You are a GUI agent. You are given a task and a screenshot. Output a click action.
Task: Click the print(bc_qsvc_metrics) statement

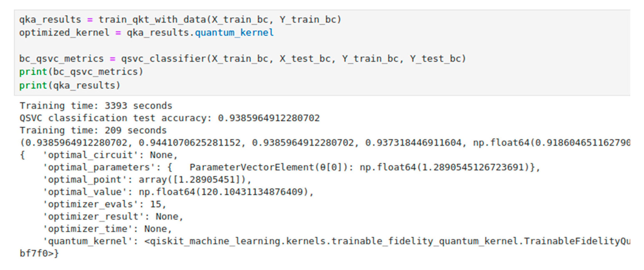[81, 72]
